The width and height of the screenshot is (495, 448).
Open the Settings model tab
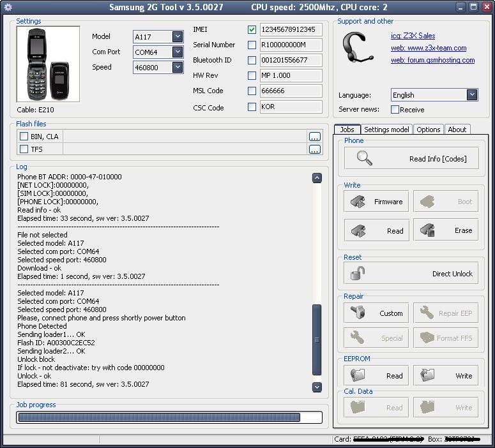386,130
